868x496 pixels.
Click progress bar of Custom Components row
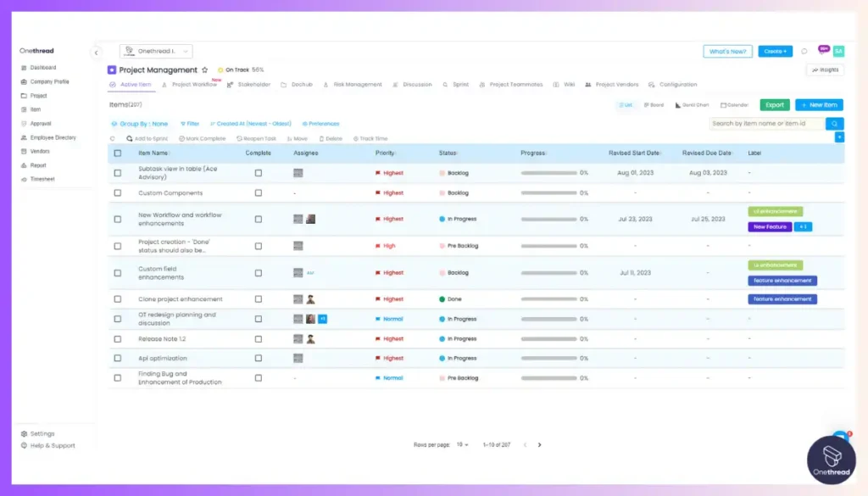coord(548,193)
